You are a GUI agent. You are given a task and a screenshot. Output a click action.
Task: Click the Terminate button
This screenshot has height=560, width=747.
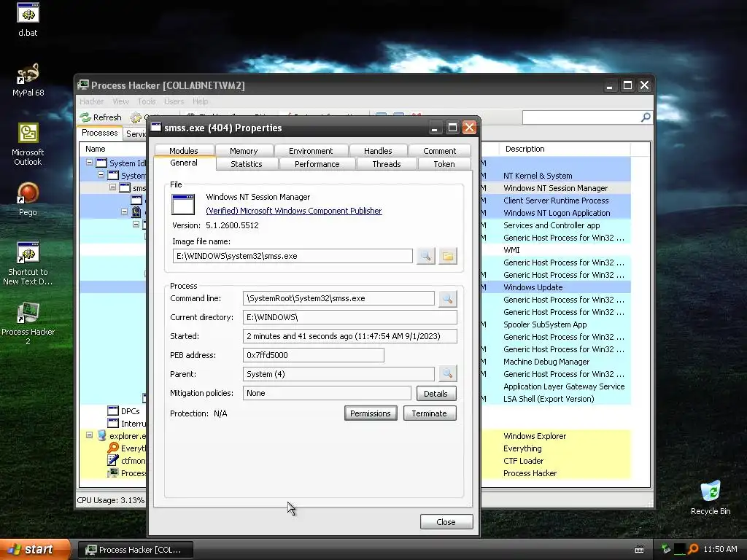(429, 413)
